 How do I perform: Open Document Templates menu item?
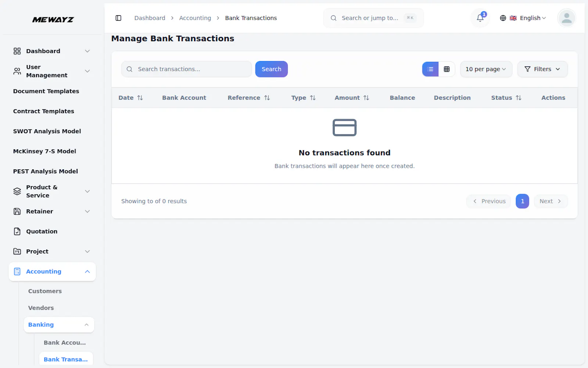point(46,91)
